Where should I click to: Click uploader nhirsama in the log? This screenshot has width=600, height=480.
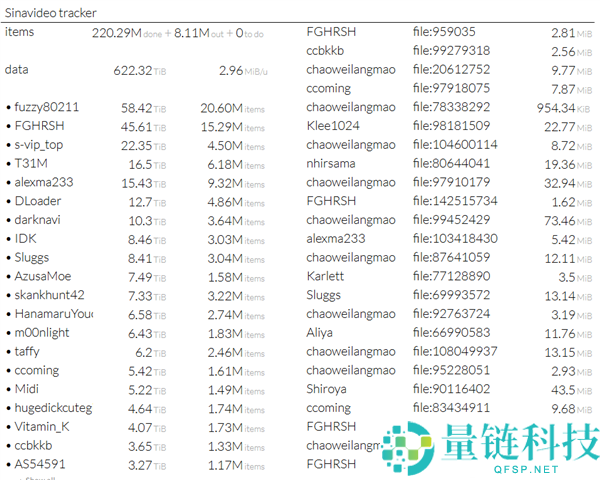[331, 163]
